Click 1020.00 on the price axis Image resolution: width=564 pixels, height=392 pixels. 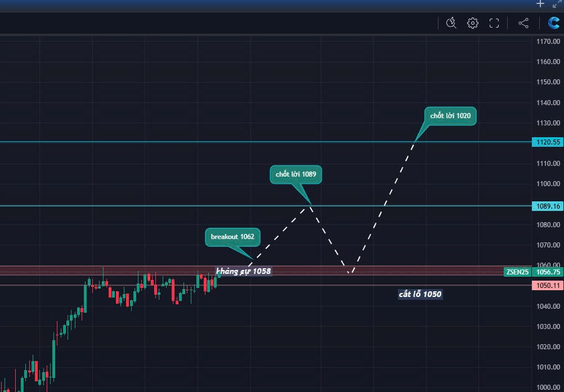(548, 347)
